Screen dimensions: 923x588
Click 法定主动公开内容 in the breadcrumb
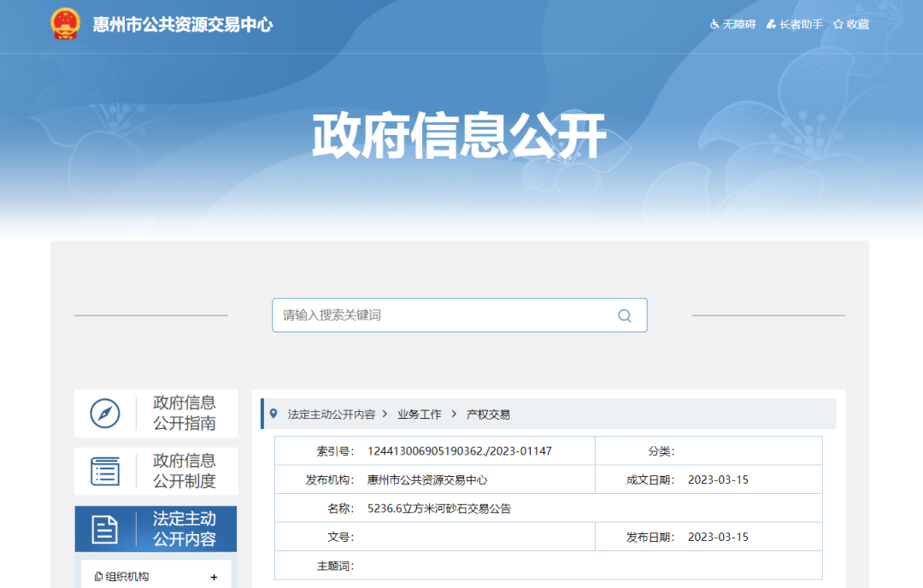click(x=332, y=415)
